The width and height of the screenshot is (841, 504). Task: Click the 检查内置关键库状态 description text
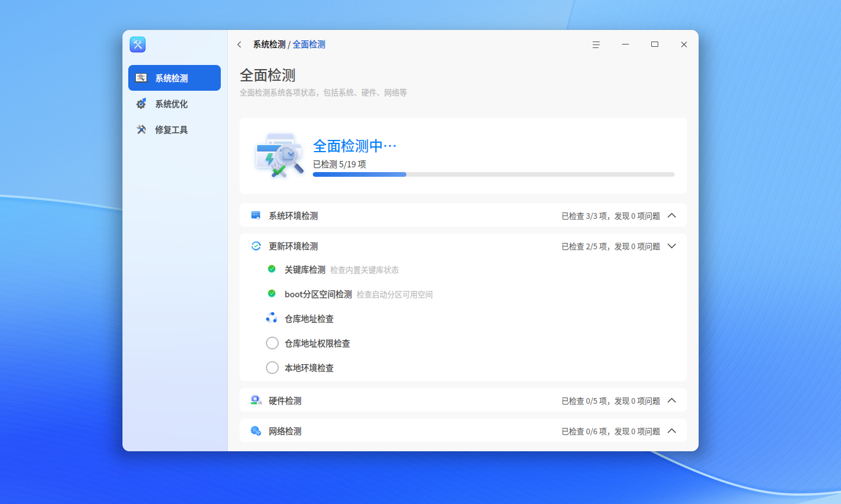tap(364, 270)
